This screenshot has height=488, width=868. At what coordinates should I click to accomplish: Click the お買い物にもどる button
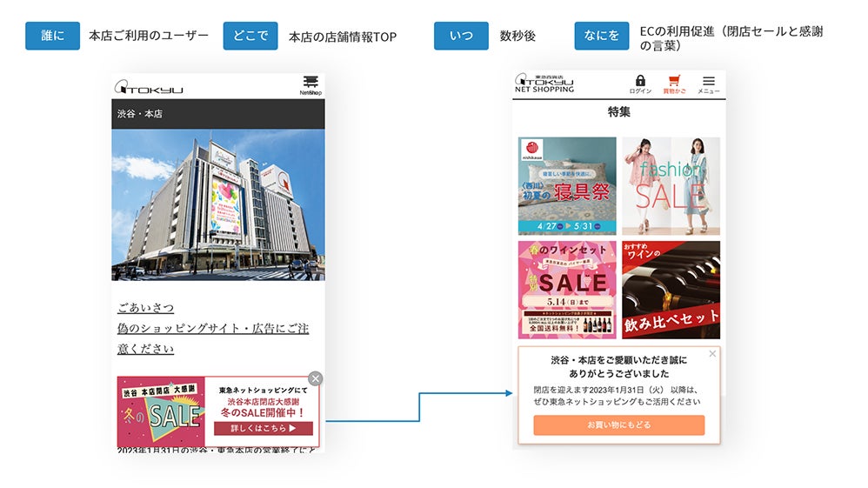coord(619,424)
